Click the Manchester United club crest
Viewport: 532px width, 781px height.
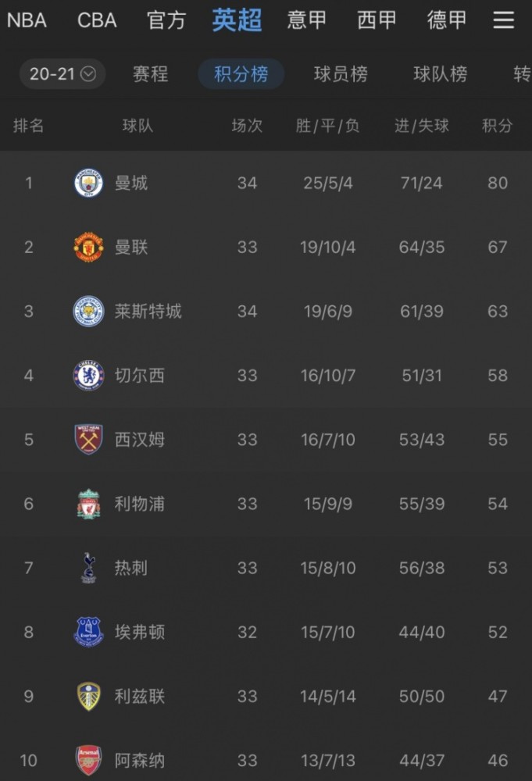89,247
